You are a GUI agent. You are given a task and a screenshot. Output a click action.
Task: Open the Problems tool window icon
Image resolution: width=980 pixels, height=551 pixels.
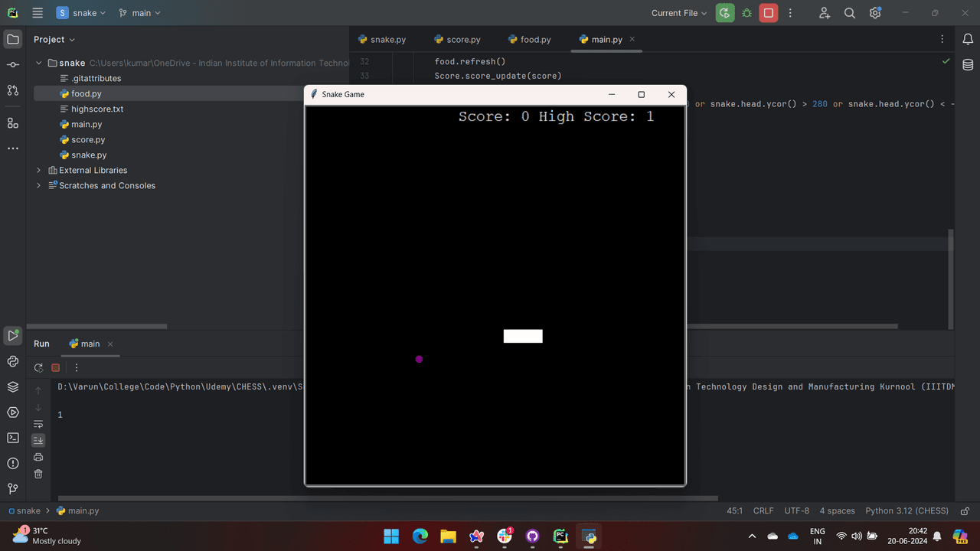click(13, 463)
